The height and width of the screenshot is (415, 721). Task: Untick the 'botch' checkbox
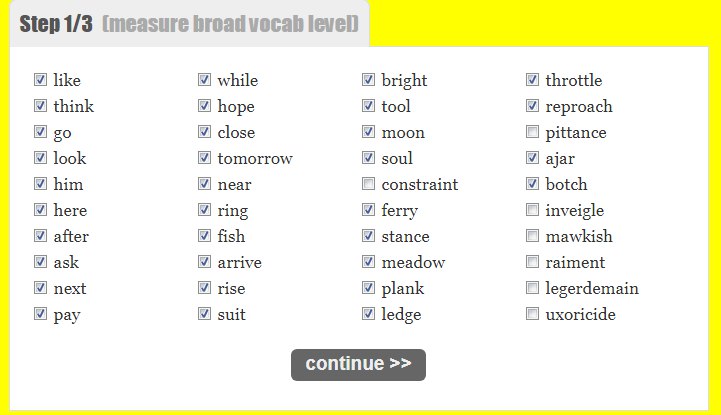point(533,184)
